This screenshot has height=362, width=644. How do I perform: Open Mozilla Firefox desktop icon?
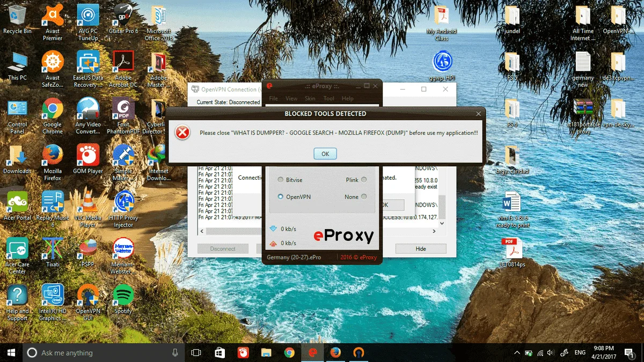(x=53, y=162)
